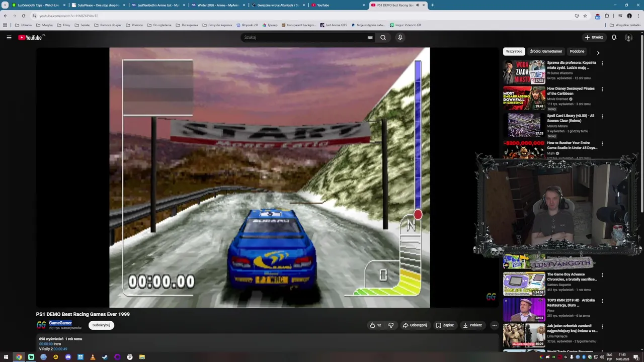The image size is (644, 362).
Task: Go back with browser back arrow
Action: tap(5, 16)
